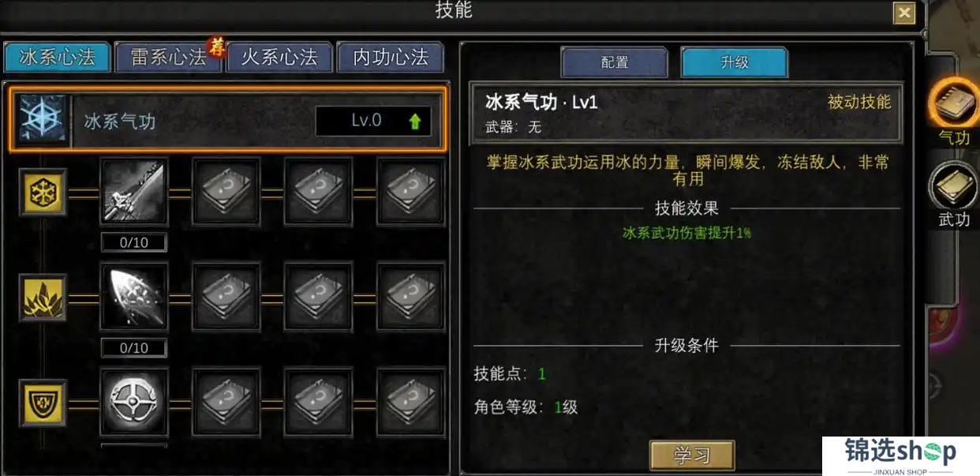Select the 升级 panel tab
980x476 pixels.
pyautogui.click(x=735, y=62)
